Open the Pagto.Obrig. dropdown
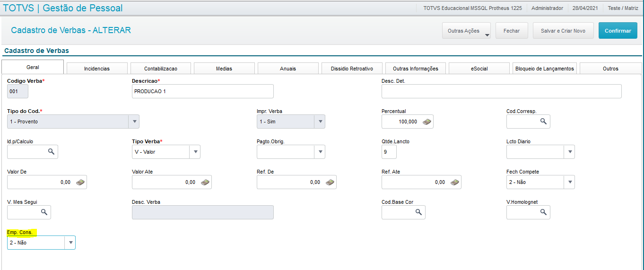Image resolution: width=644 pixels, height=270 pixels. 320,152
